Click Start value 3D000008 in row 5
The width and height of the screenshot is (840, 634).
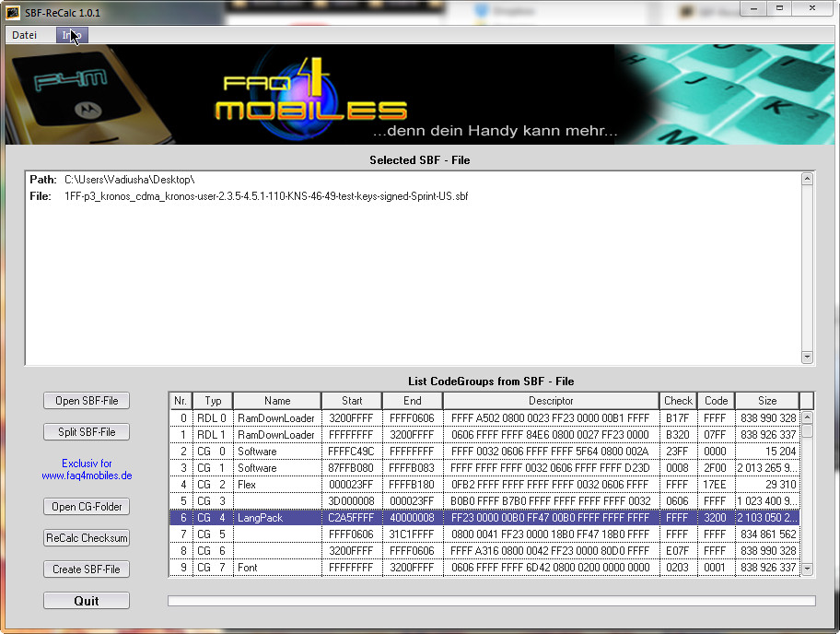click(351, 501)
